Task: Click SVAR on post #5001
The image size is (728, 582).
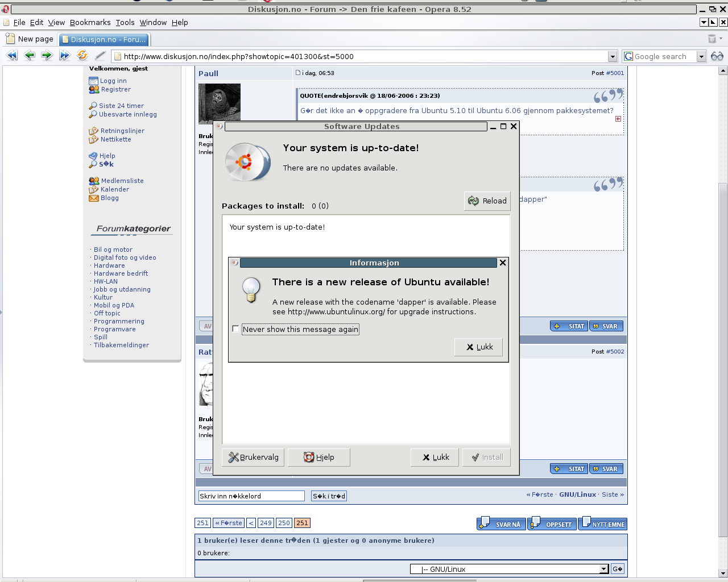Action: (x=606, y=326)
